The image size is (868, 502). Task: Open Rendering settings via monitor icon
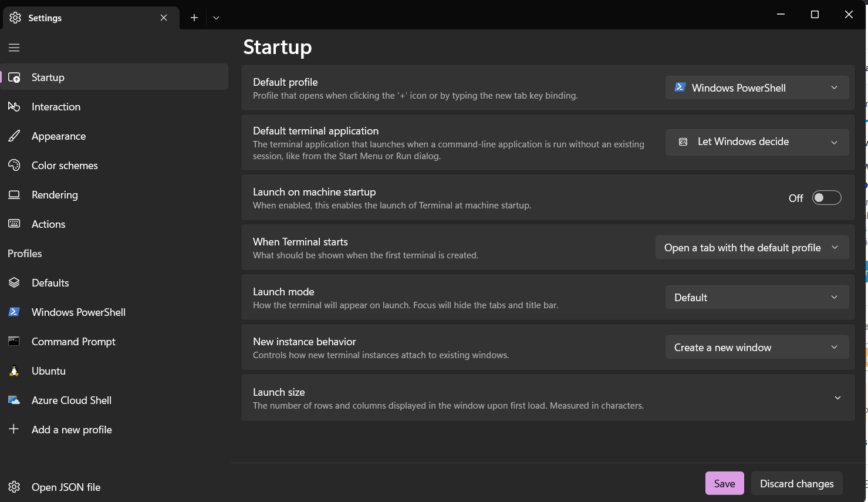click(13, 194)
